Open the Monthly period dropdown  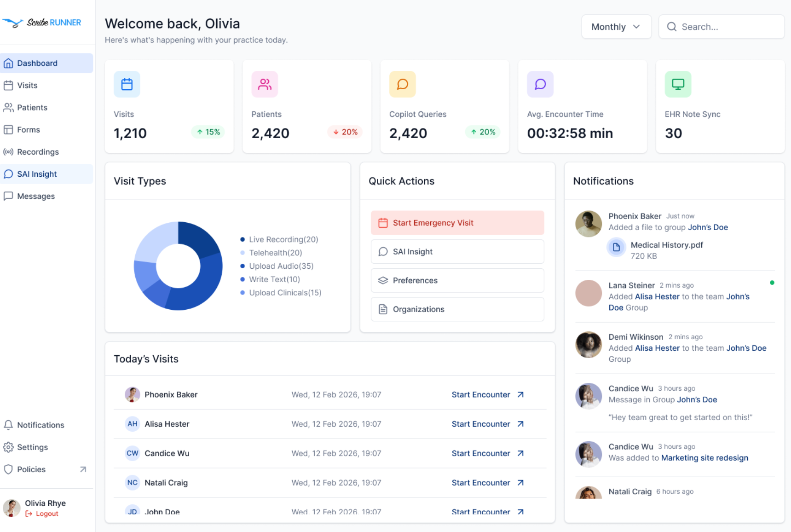coord(616,27)
